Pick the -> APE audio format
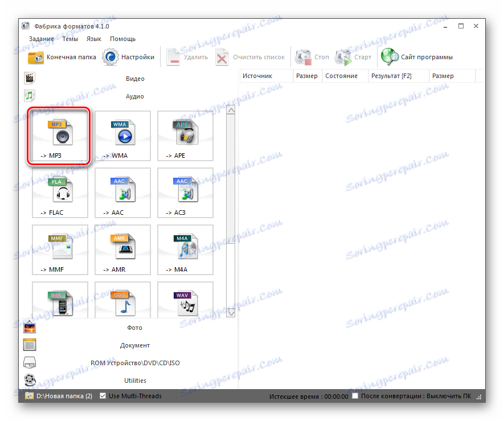 185,136
